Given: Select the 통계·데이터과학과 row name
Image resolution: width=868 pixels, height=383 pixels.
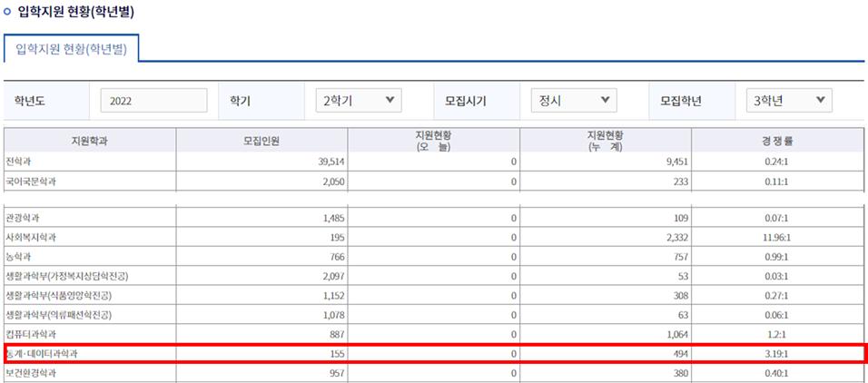Looking at the screenshot, I should (41, 353).
